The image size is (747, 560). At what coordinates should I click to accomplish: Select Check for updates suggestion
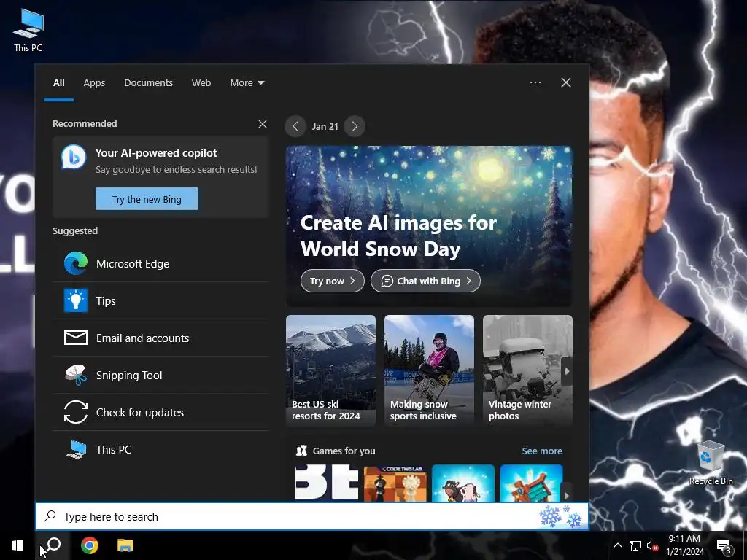(x=160, y=413)
